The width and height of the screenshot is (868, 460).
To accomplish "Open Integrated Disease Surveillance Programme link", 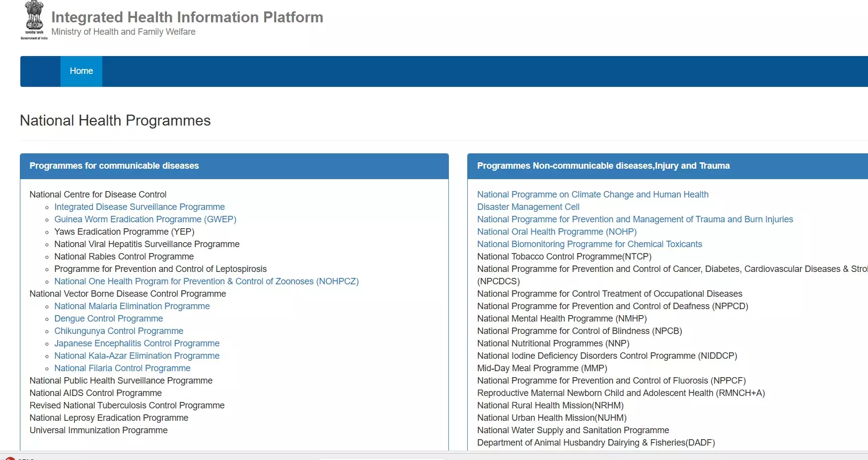I will click(139, 207).
